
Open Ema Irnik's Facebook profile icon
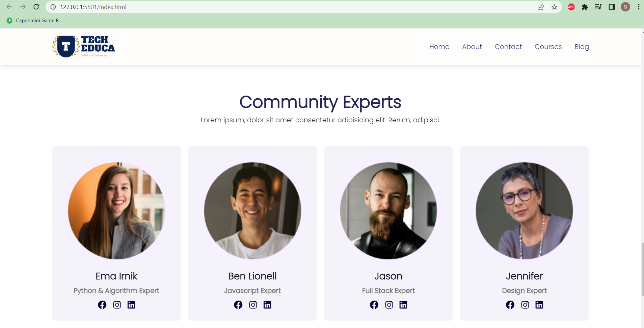(102, 304)
